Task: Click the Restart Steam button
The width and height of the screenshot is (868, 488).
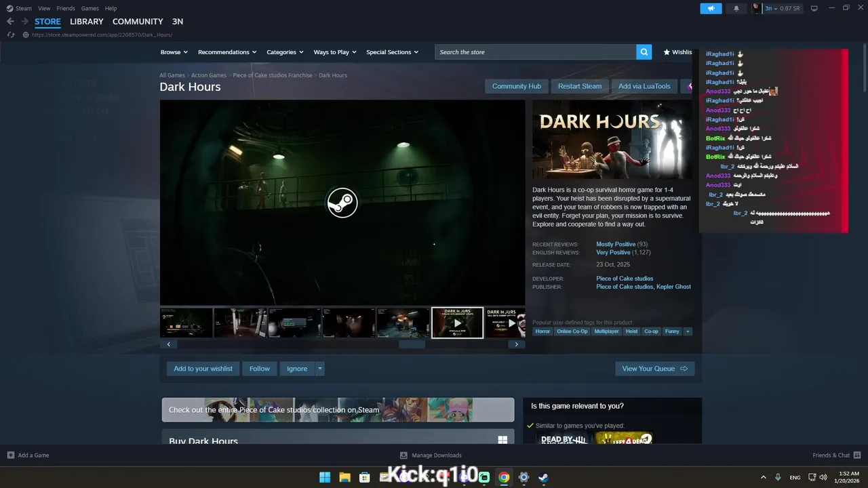Action: [x=580, y=86]
